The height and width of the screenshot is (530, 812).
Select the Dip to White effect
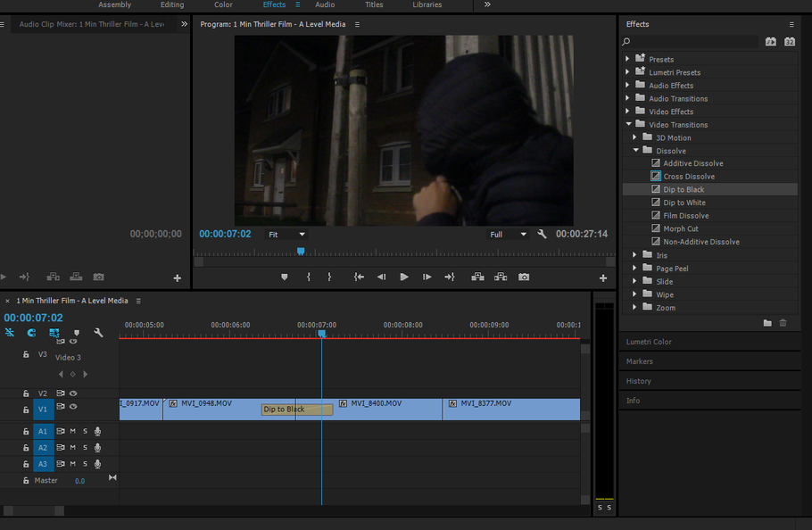click(x=682, y=202)
